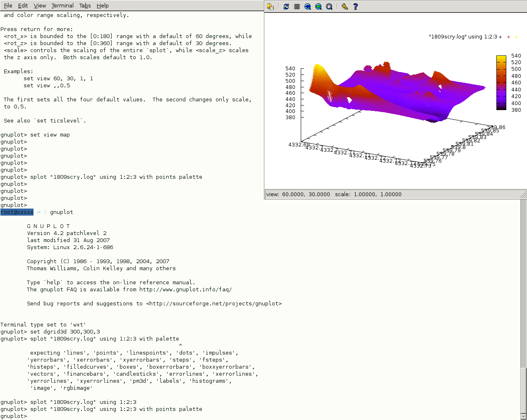Open gnuplot help question mark icon
The width and height of the screenshot is (527, 420).
(355, 7)
